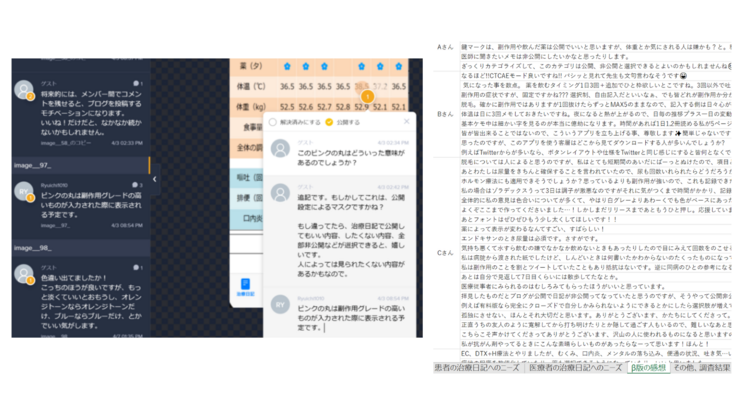Open the Ryuichi1010 comment in the sidebar
The image size is (736, 414).
90,203
